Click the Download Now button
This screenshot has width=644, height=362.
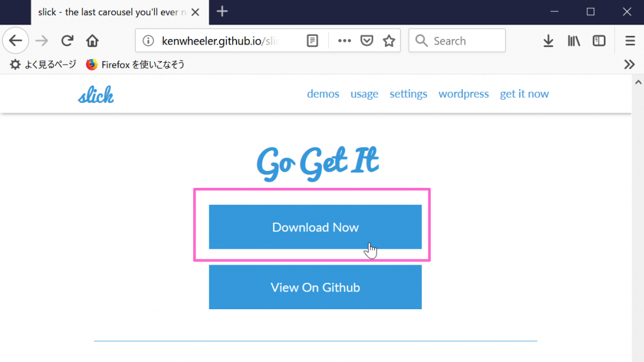click(315, 227)
